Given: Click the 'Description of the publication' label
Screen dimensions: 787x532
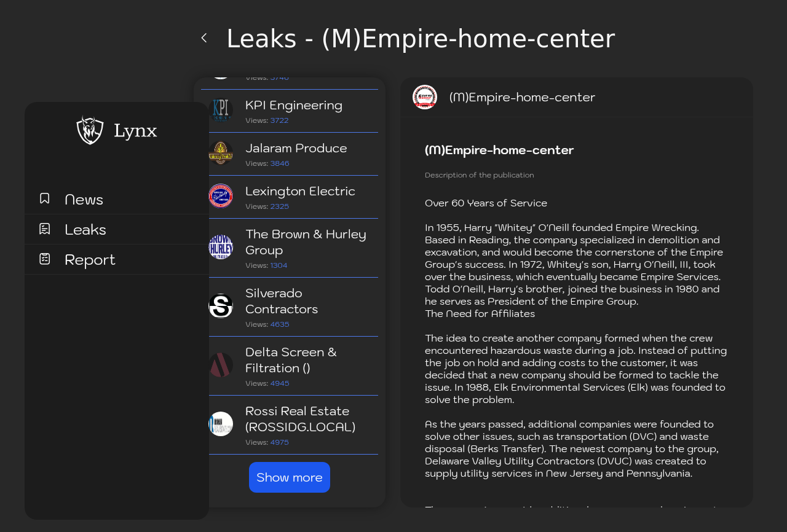Looking at the screenshot, I should [x=480, y=175].
